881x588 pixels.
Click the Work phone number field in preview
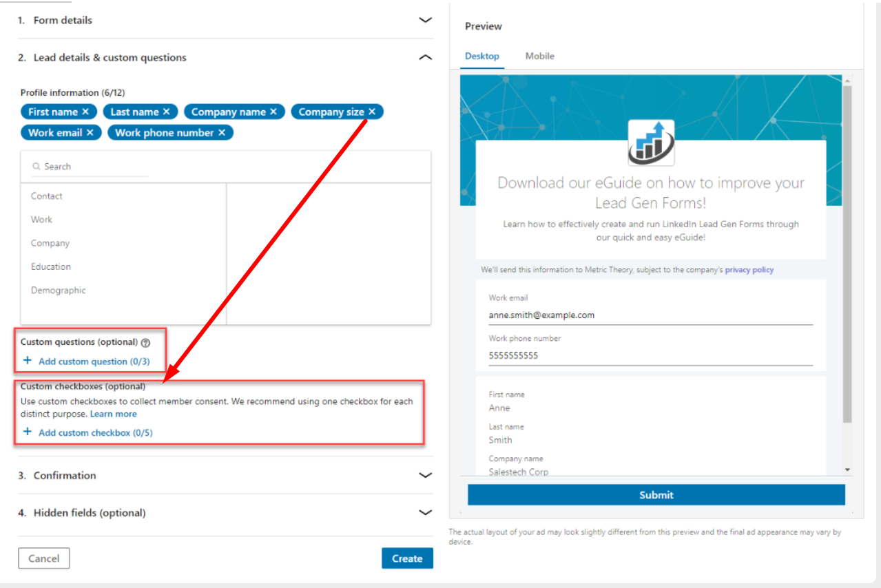tap(651, 356)
